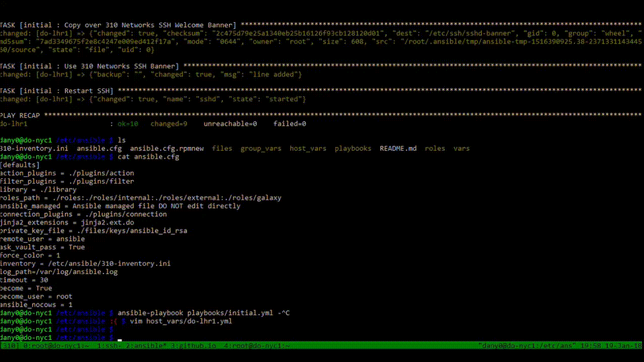This screenshot has height=362, width=644.
Task: Click the cursor at the active prompt
Action: coord(119,339)
